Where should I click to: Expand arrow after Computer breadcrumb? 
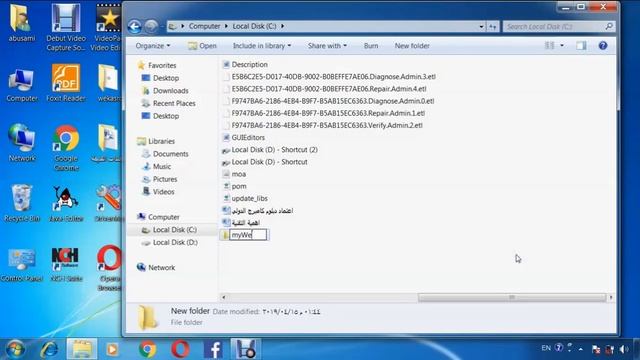pyautogui.click(x=227, y=26)
